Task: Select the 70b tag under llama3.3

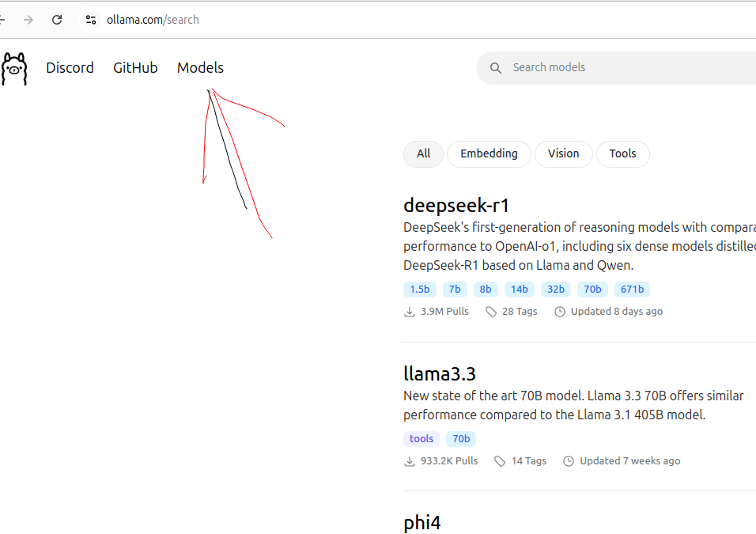Action: click(461, 439)
